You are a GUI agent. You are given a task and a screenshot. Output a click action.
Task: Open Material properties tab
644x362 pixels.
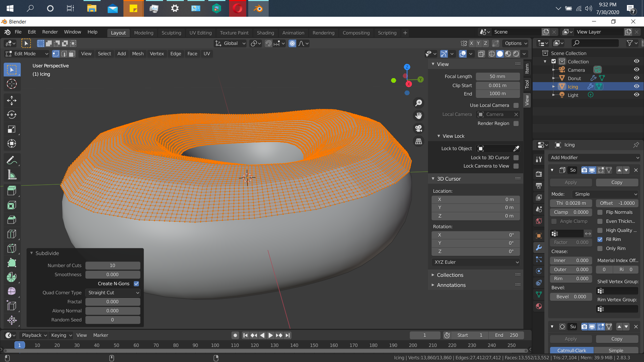click(x=539, y=306)
